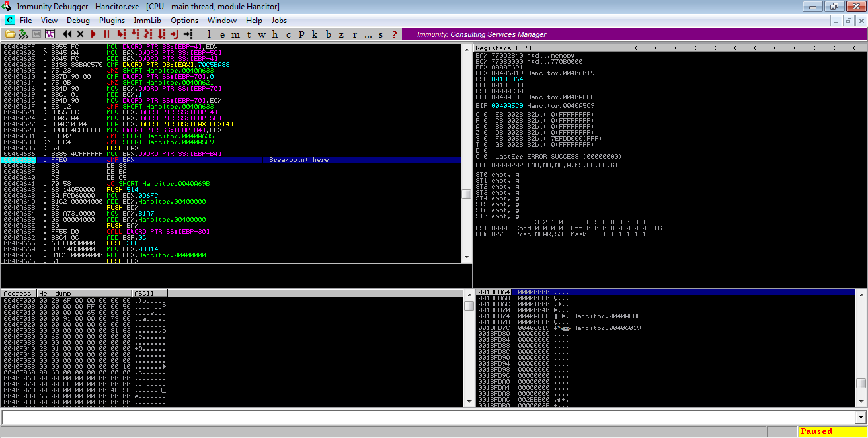Screen dimensions: 868x438
Task: Open Executable modules via 'e' button
Action: (222, 34)
